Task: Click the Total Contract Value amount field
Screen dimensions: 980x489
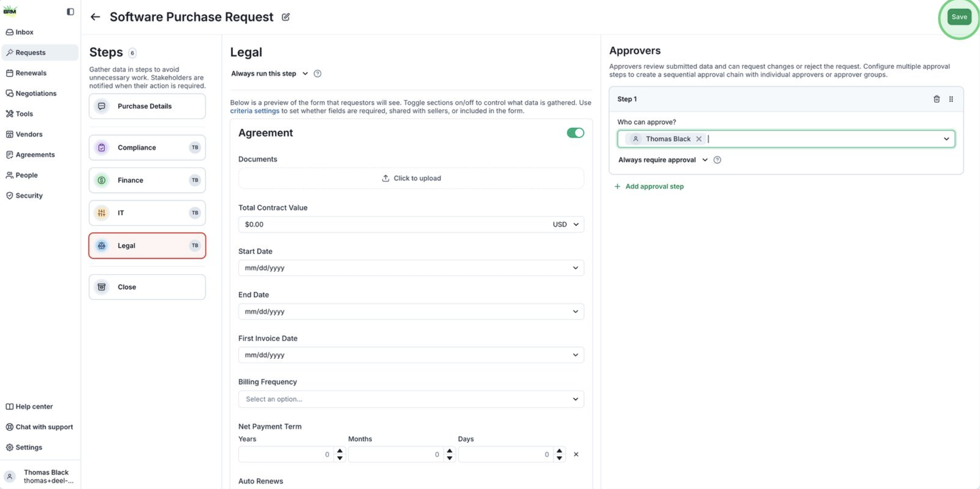Action: click(x=394, y=224)
